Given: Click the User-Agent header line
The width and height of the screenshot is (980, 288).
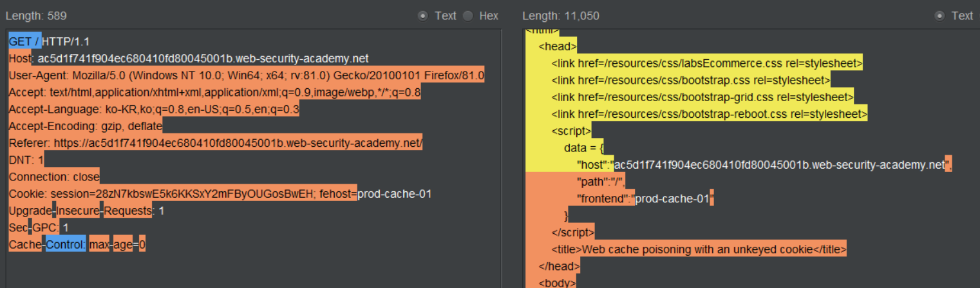Looking at the screenshot, I should tap(246, 75).
